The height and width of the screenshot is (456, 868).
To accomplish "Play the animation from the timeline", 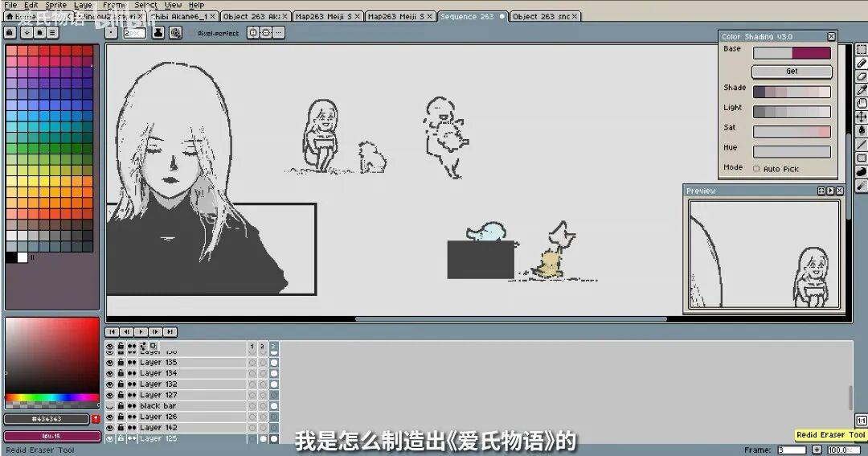I will click(x=141, y=332).
